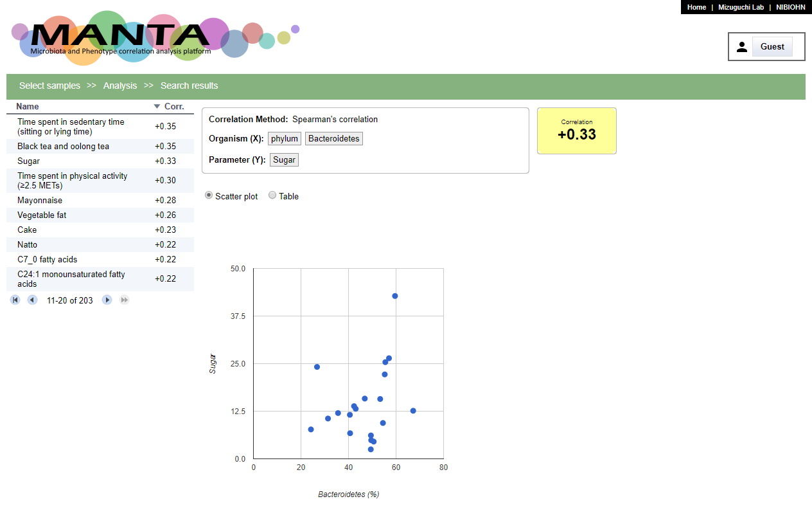Select the sedentary time row
Viewport: 812px width, 508px height.
pyautogui.click(x=100, y=127)
